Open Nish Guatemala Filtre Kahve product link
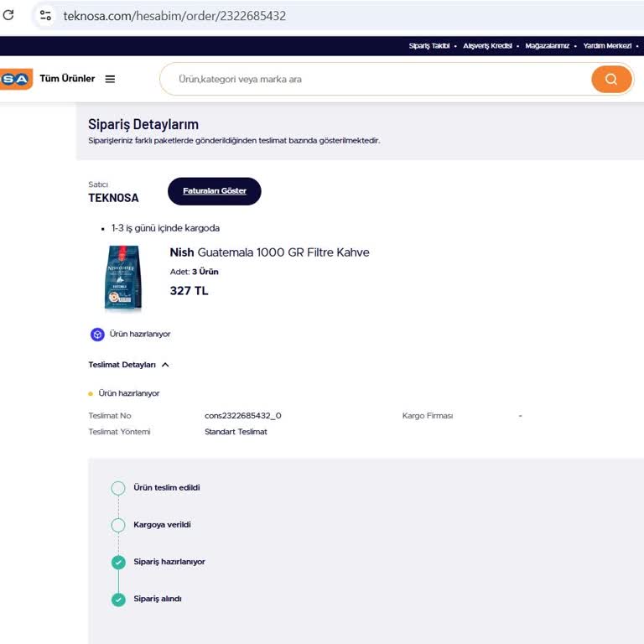Image resolution: width=644 pixels, height=644 pixels. pyautogui.click(x=269, y=252)
